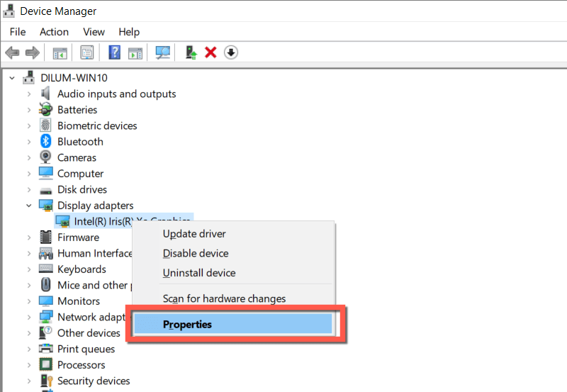Select Update driver in context menu
This screenshot has width=567, height=392.
(194, 233)
